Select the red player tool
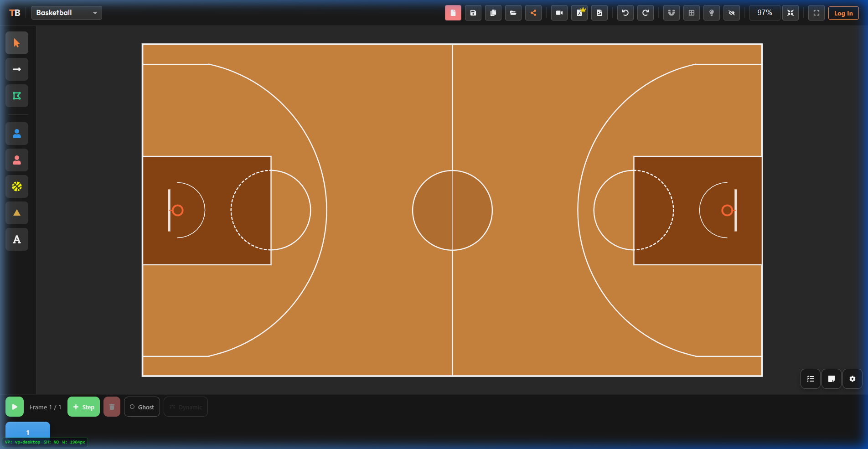The image size is (868, 449). click(x=16, y=160)
